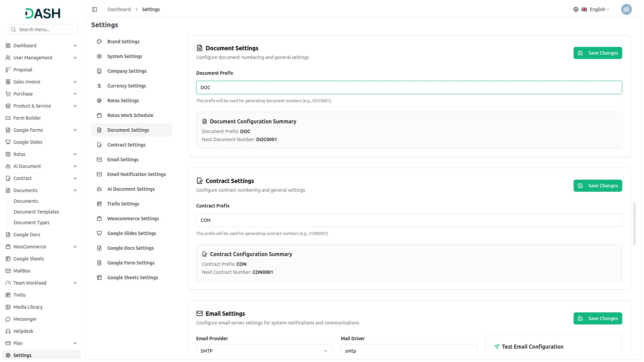Expand the Sales Invoice menu
The height and width of the screenshot is (362, 644).
[26, 81]
